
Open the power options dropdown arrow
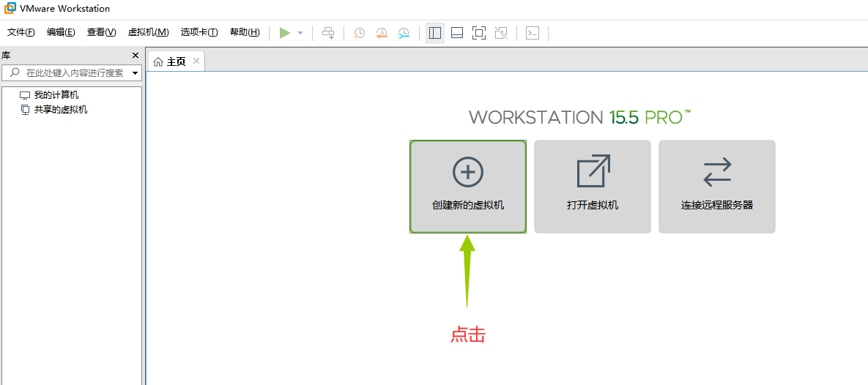click(x=300, y=33)
